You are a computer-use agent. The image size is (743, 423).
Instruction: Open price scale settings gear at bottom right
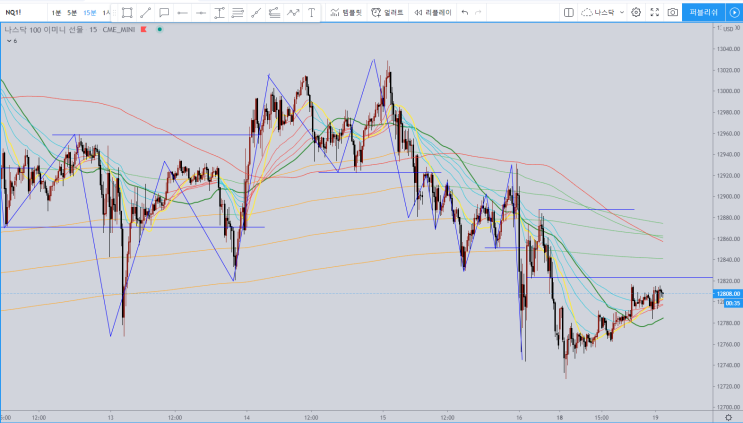click(x=728, y=417)
